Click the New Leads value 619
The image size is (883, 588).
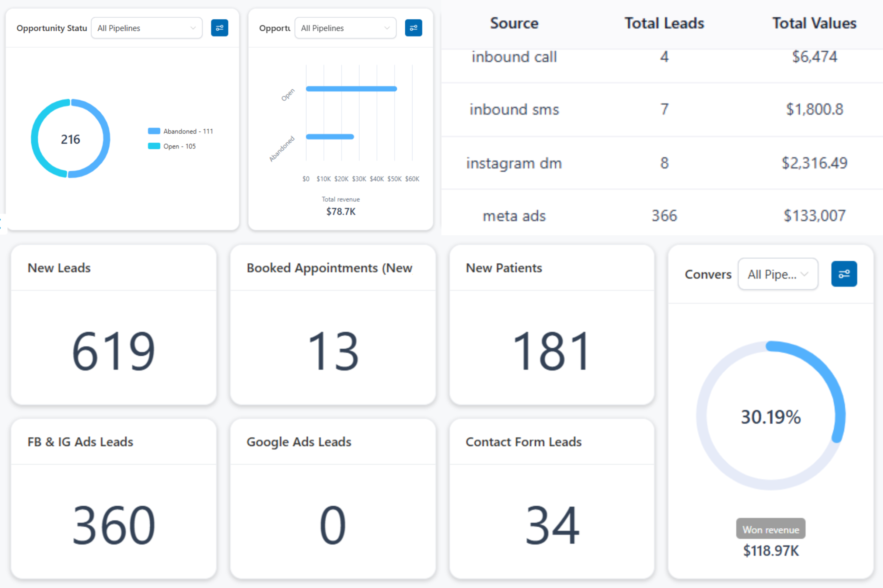[x=113, y=351]
